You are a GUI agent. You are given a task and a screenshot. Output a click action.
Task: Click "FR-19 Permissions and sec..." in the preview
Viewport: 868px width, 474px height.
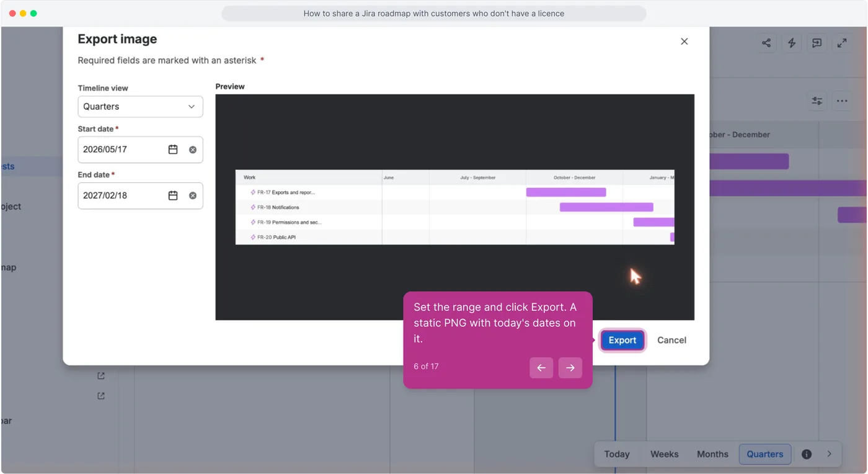click(x=290, y=222)
